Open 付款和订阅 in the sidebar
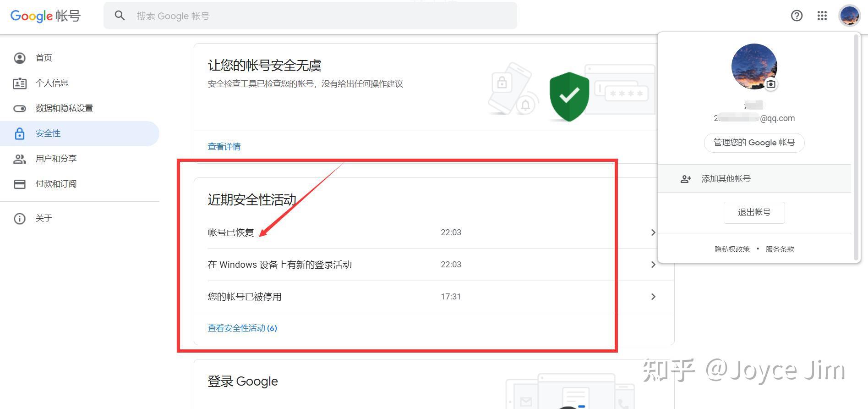 pos(80,184)
